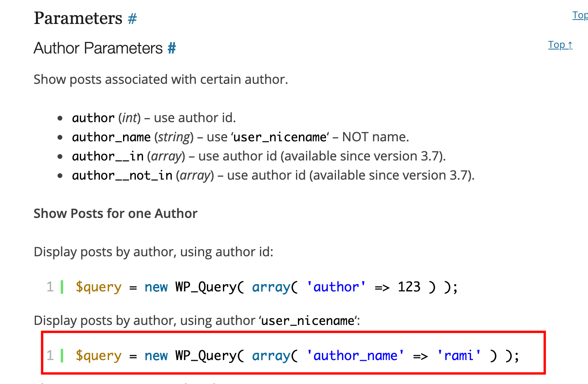Click WP_Query in the author id code line
Image resolution: width=588 pixels, height=384 pixels.
point(206,287)
